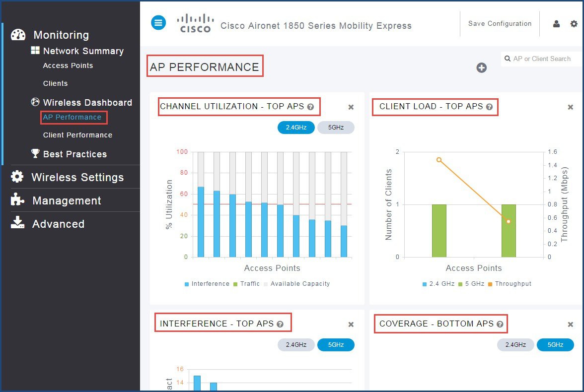Click the Wireless Settings gear icon
The width and height of the screenshot is (584, 392).
tap(17, 177)
